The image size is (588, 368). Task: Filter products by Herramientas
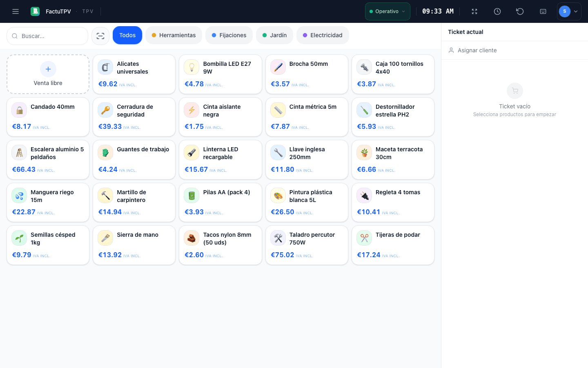point(174,35)
